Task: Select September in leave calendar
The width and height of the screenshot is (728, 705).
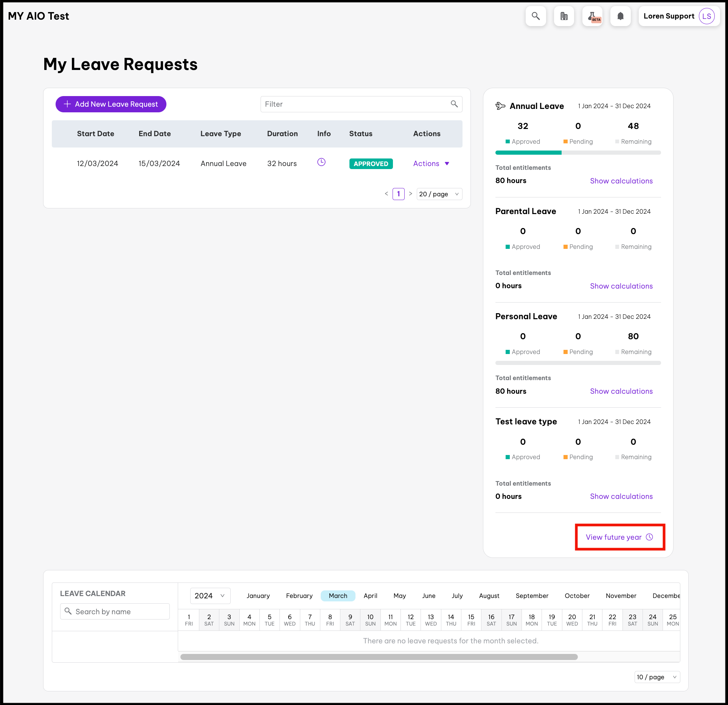Action: [x=532, y=596]
